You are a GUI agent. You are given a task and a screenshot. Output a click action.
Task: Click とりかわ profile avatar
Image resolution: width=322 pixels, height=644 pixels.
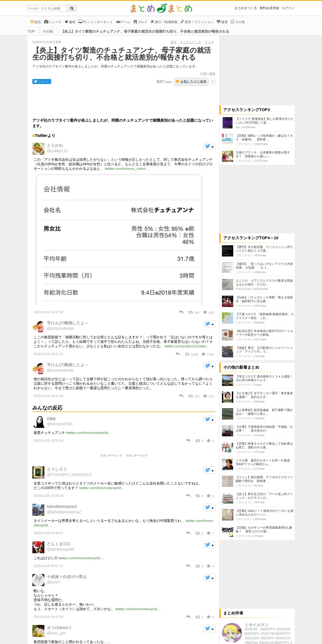(x=38, y=149)
